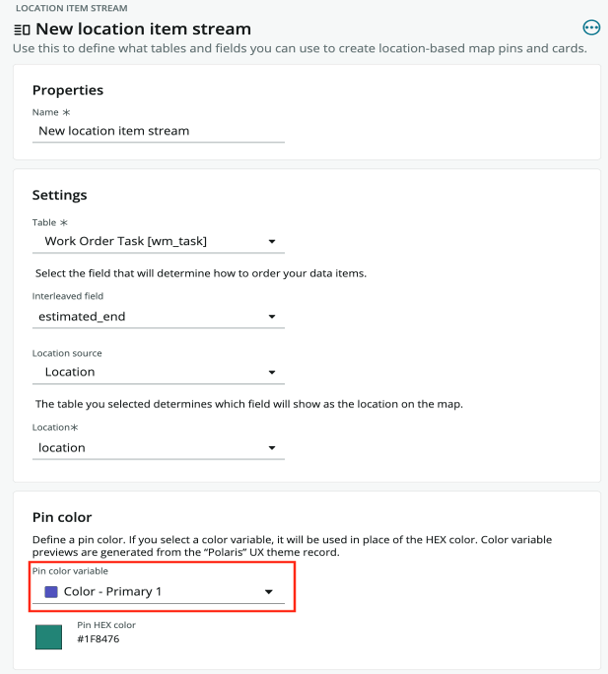Click the #1F8476 hex value
Image resolution: width=608 pixels, height=674 pixels.
(x=98, y=639)
